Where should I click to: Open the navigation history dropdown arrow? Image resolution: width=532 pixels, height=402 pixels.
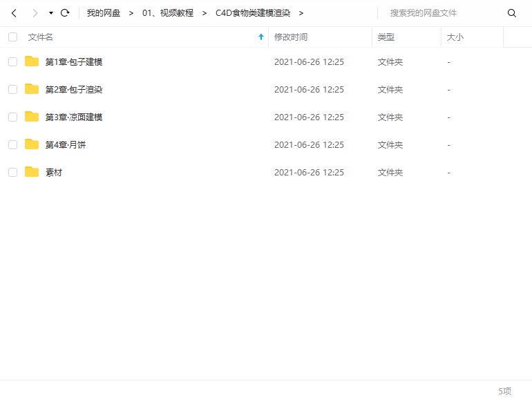51,13
